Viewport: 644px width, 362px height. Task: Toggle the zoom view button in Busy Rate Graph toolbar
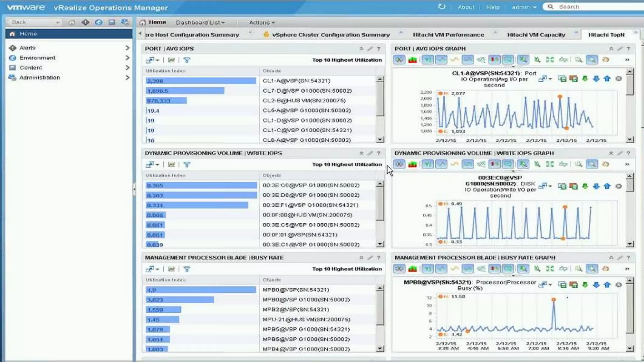(592, 269)
